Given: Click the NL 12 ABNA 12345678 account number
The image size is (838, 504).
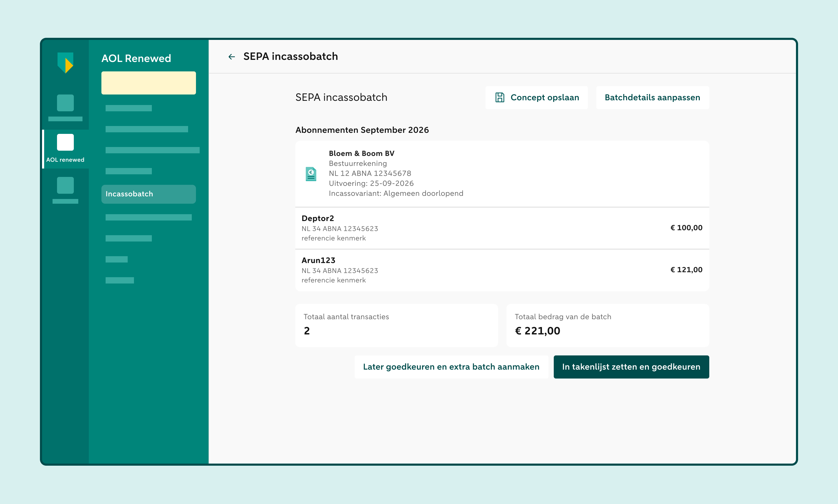Looking at the screenshot, I should coord(370,174).
